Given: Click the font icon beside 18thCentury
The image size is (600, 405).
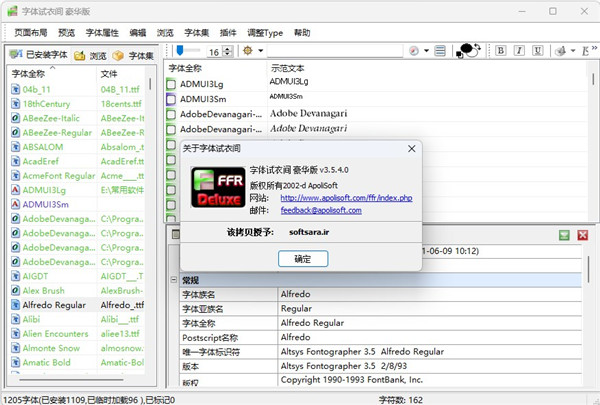Looking at the screenshot, I should tap(15, 104).
